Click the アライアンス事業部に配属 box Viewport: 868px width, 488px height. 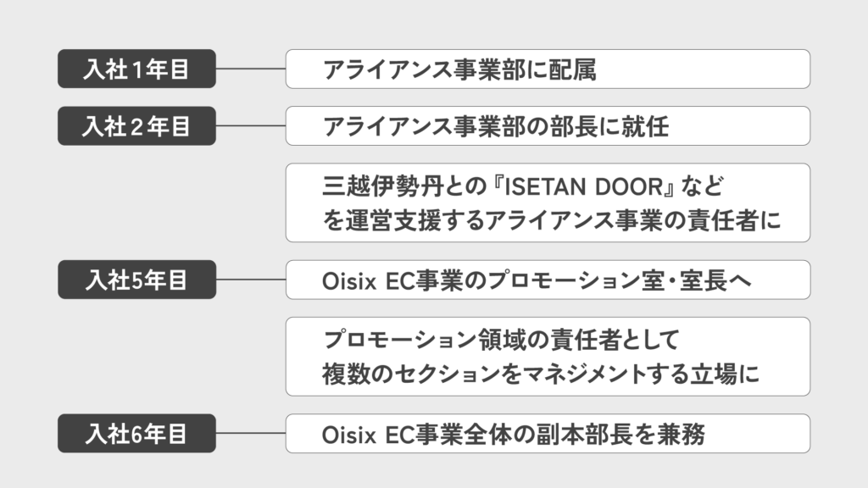click(548, 69)
